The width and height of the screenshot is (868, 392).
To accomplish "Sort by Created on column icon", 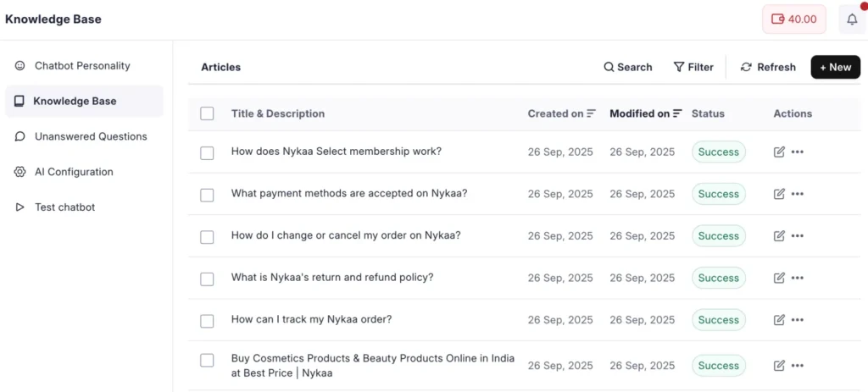I will pos(591,114).
